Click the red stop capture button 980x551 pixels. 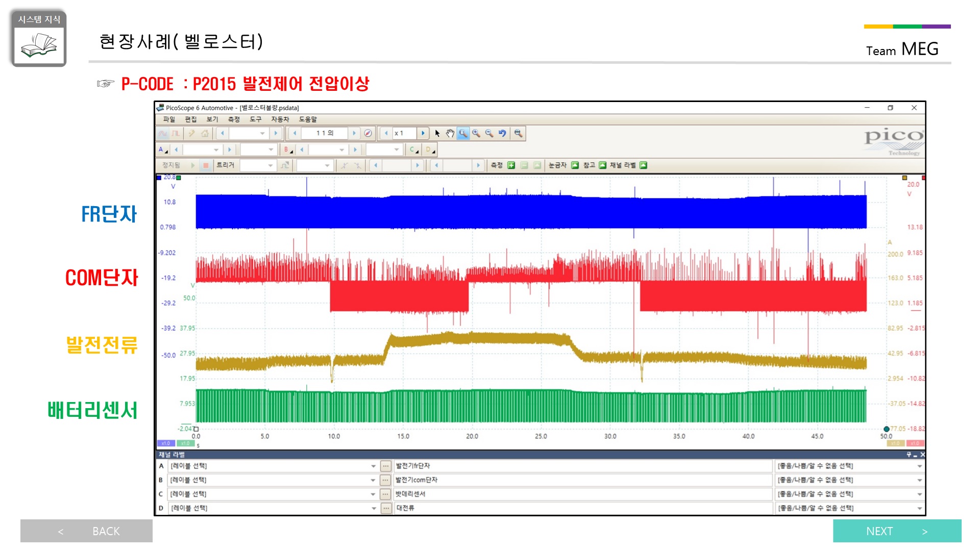point(206,165)
